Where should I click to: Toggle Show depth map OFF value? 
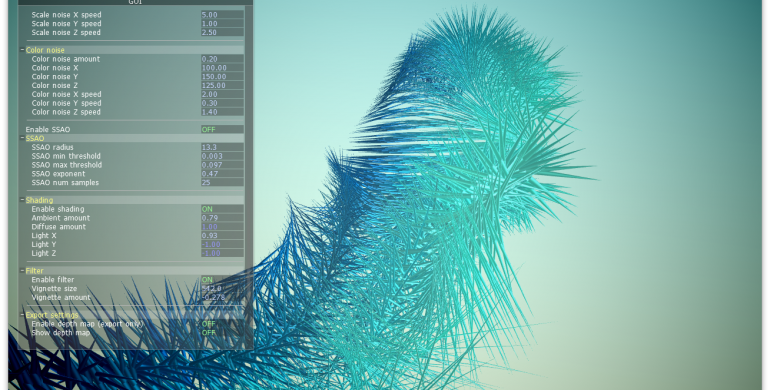coord(222,333)
